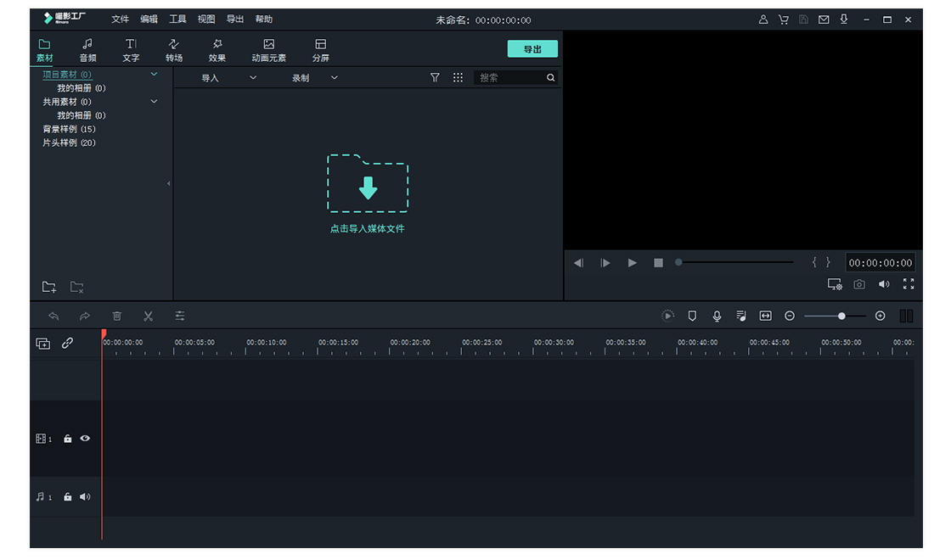Image resolution: width=951 pixels, height=560 pixels.
Task: Click the add marker shield icon
Action: [692, 316]
